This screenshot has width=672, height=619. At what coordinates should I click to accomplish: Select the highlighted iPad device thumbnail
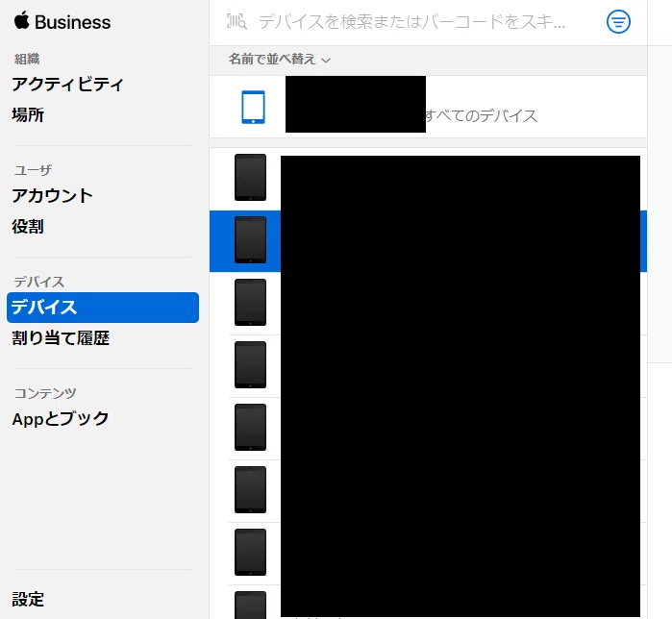pyautogui.click(x=250, y=240)
